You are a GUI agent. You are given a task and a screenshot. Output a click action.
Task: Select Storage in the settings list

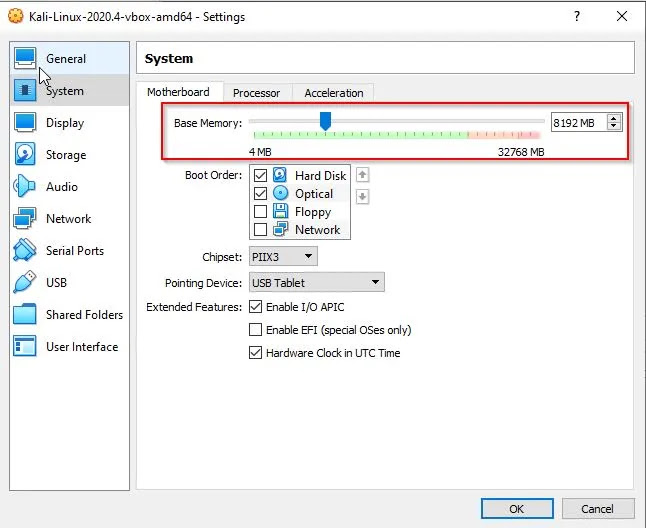point(69,154)
